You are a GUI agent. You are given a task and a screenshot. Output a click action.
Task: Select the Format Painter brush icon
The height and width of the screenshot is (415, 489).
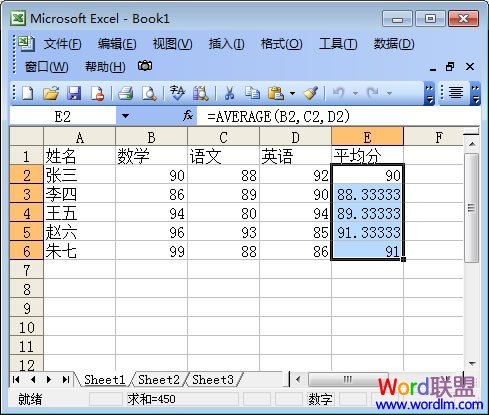[x=310, y=93]
